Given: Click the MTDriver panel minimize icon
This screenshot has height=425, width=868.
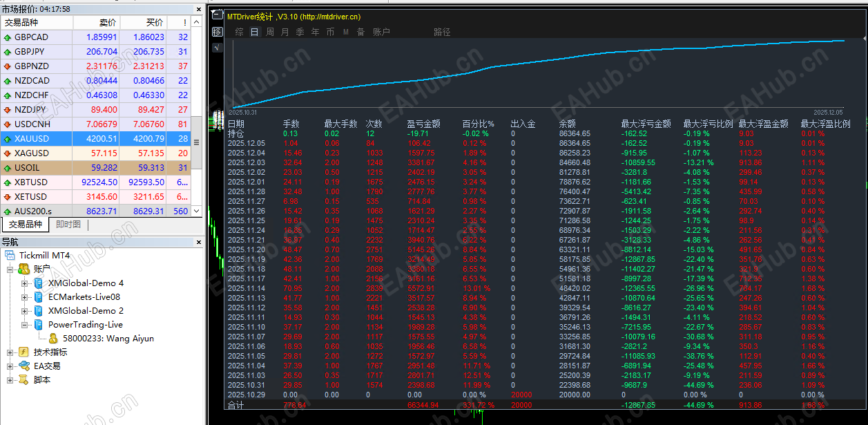Looking at the screenshot, I should [x=218, y=15].
